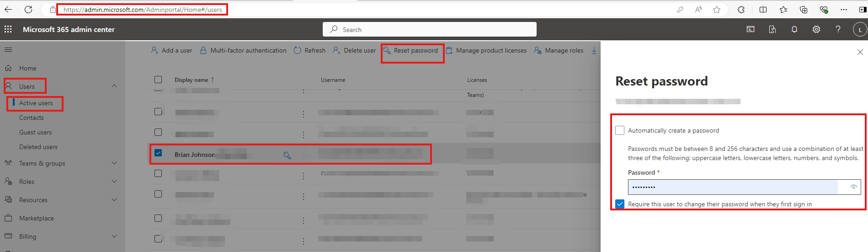Collapse the Users section chevron
868x252 pixels.
click(114, 86)
